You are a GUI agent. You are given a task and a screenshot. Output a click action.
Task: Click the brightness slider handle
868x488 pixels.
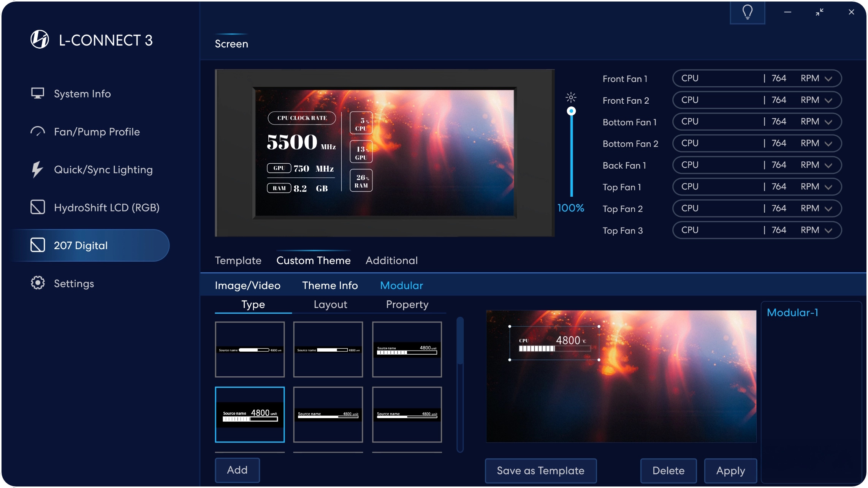pos(571,111)
